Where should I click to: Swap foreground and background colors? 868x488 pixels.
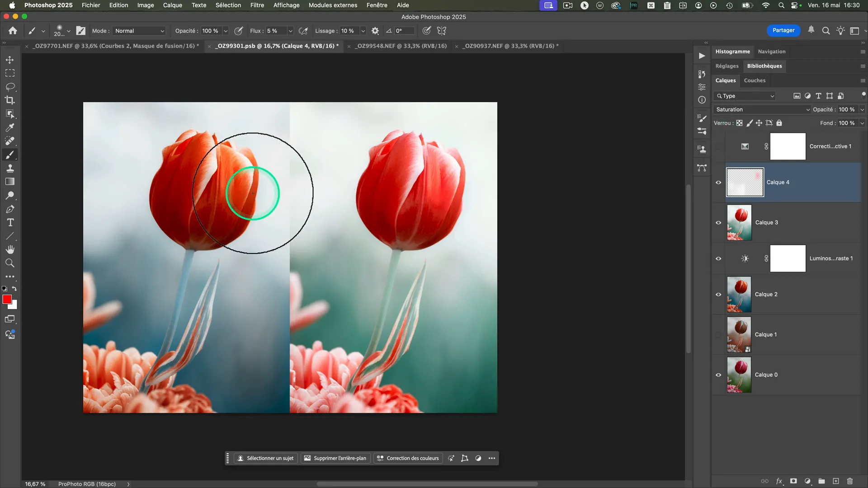[x=14, y=288]
